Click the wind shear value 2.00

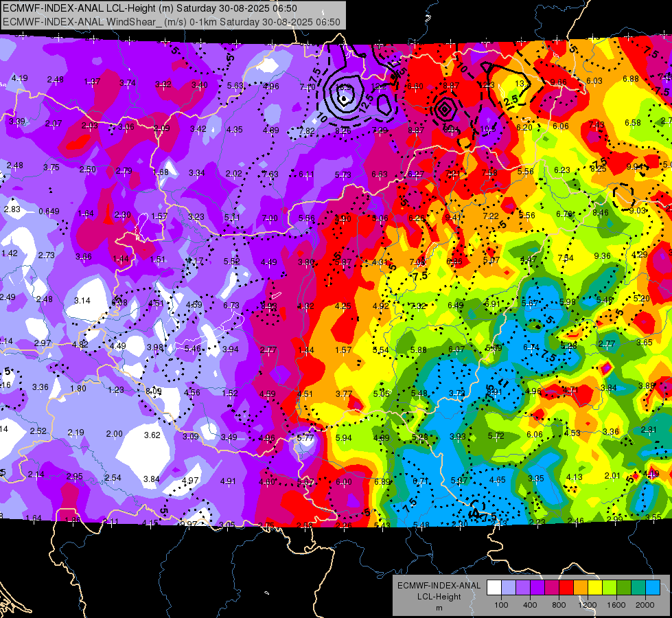point(115,433)
